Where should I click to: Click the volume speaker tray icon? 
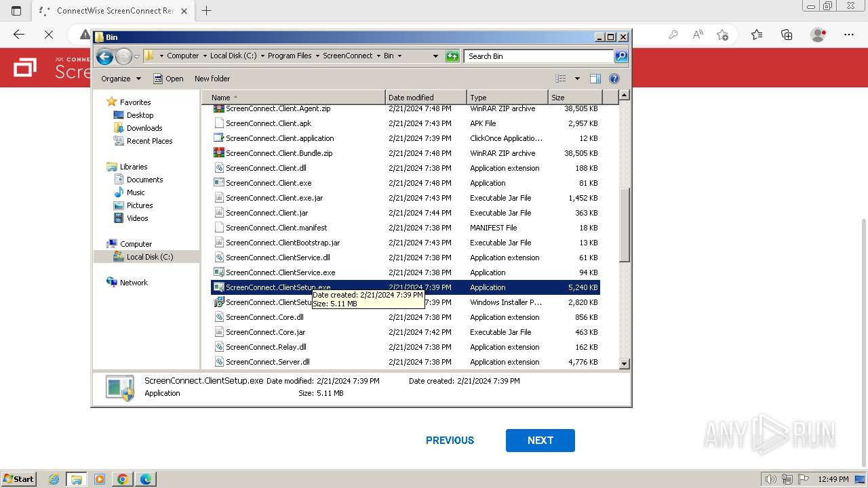point(772,479)
